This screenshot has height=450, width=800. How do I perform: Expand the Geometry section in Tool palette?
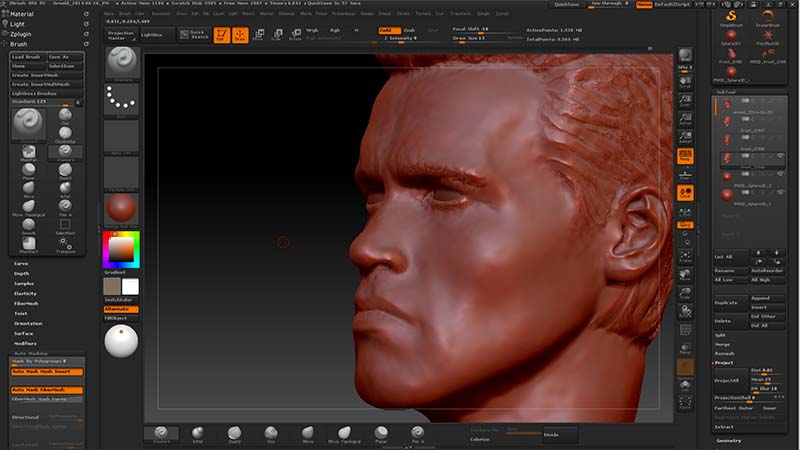pos(729,440)
